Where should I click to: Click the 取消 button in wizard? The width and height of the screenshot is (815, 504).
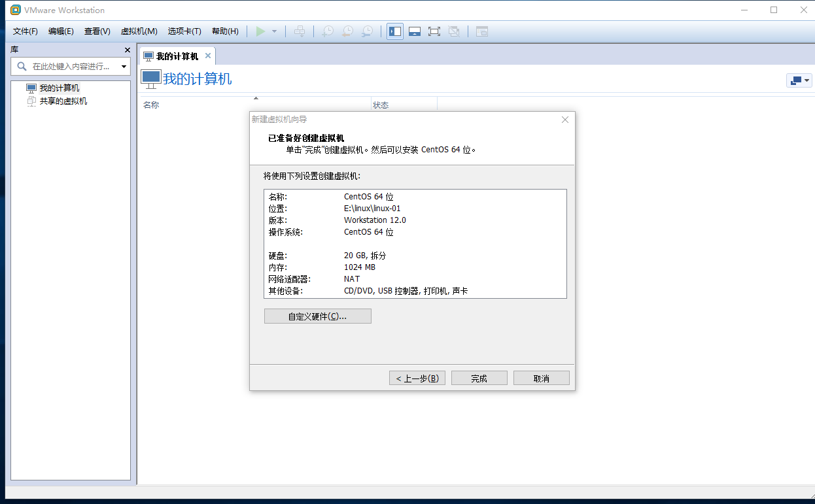(x=542, y=378)
